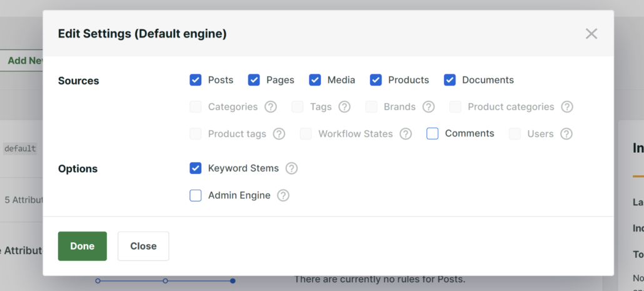Click the 'no rules for Posts' message
This screenshot has height=291, width=644.
380,280
